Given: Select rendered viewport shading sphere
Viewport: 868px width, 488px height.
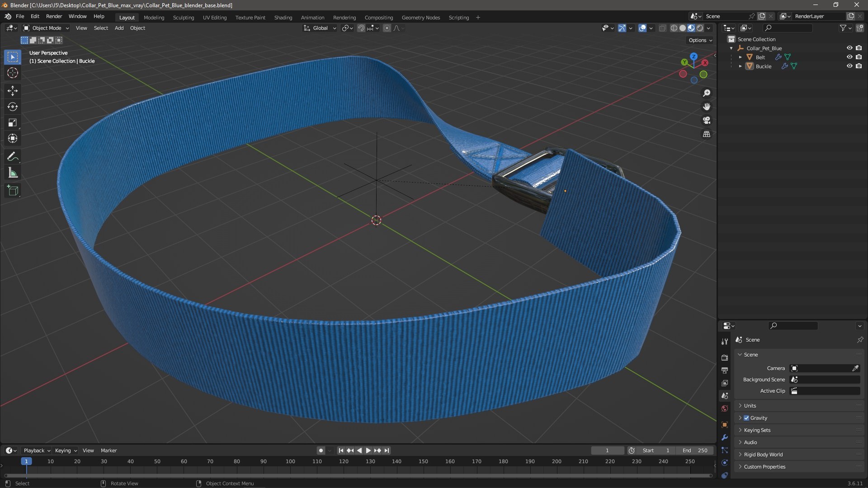Looking at the screenshot, I should (x=700, y=28).
